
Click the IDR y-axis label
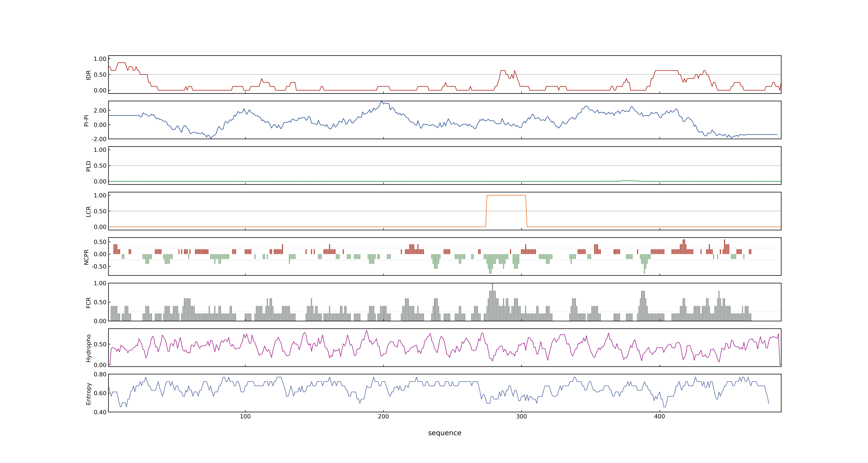(88, 75)
